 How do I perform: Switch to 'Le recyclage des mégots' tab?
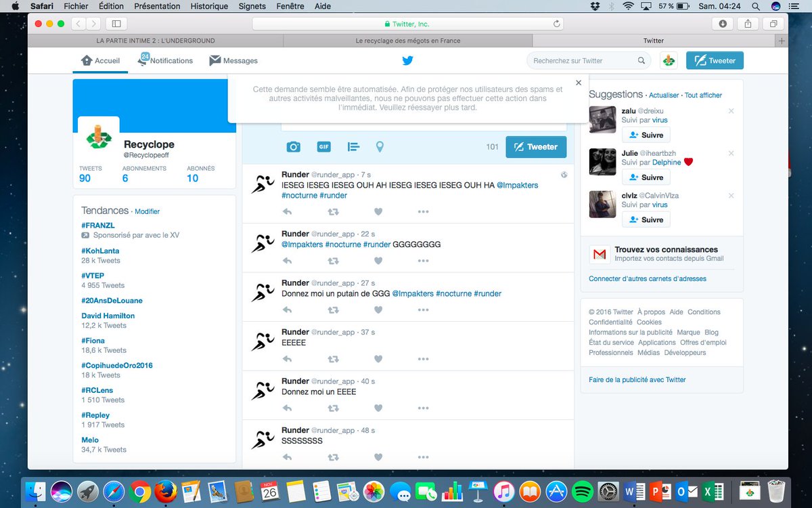(408, 41)
